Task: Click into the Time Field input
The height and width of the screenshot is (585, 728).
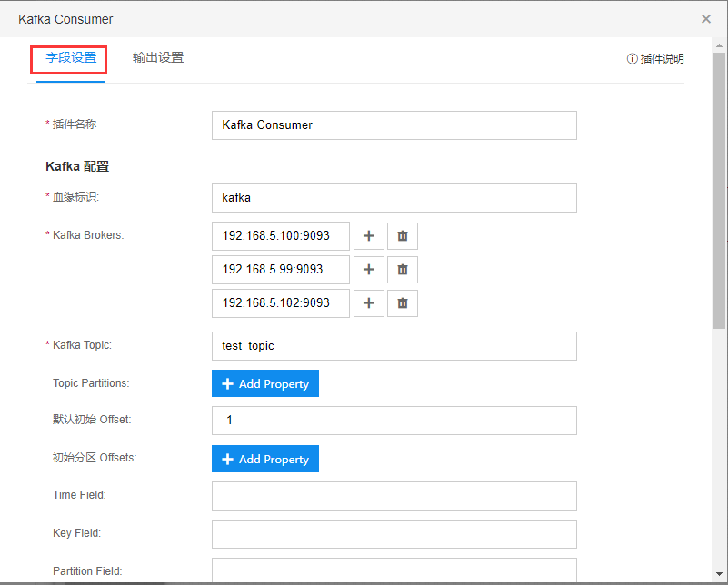Action: pos(394,496)
